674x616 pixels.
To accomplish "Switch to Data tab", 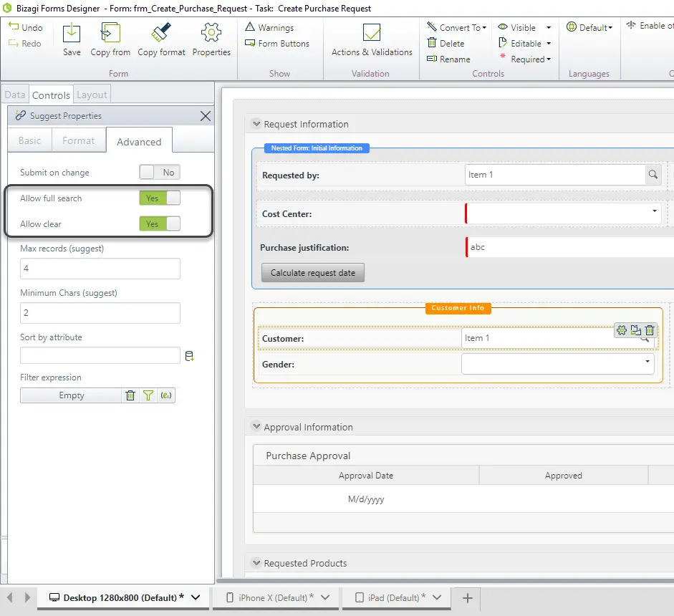I will [x=14, y=95].
